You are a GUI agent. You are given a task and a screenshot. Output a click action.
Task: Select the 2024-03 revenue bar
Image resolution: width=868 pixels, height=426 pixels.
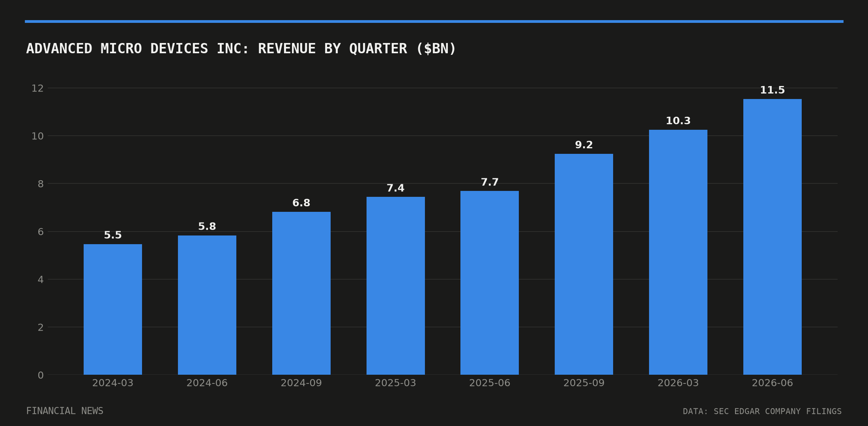click(x=113, y=309)
